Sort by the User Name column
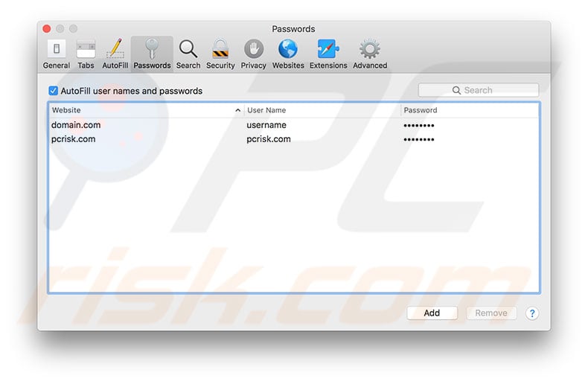 (x=322, y=110)
